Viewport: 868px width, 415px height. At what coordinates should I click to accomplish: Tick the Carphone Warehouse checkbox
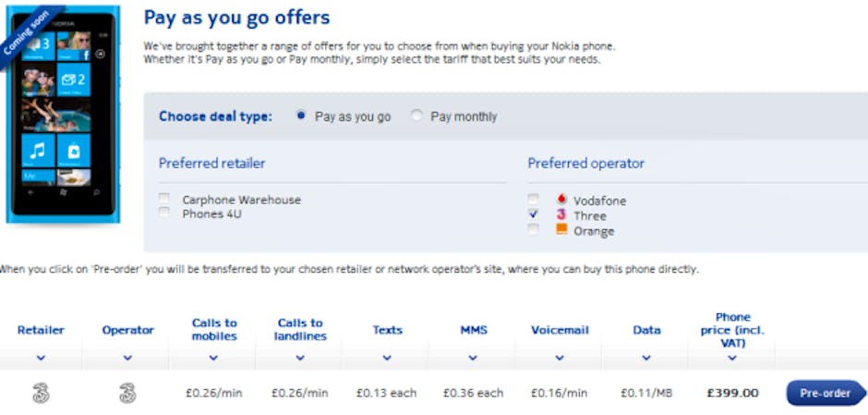[164, 199]
